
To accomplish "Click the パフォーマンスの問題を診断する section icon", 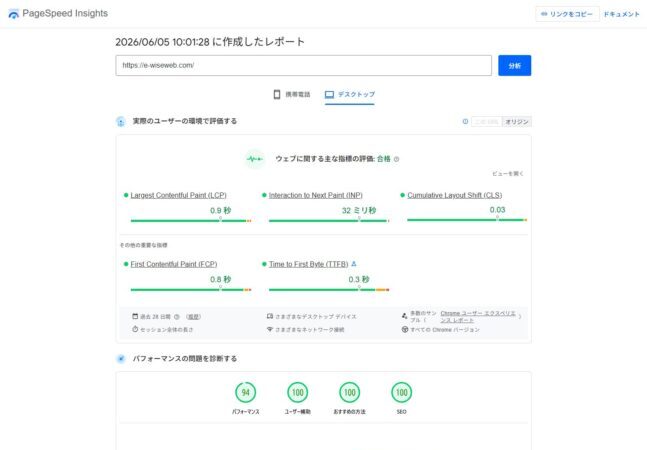I will (x=121, y=358).
